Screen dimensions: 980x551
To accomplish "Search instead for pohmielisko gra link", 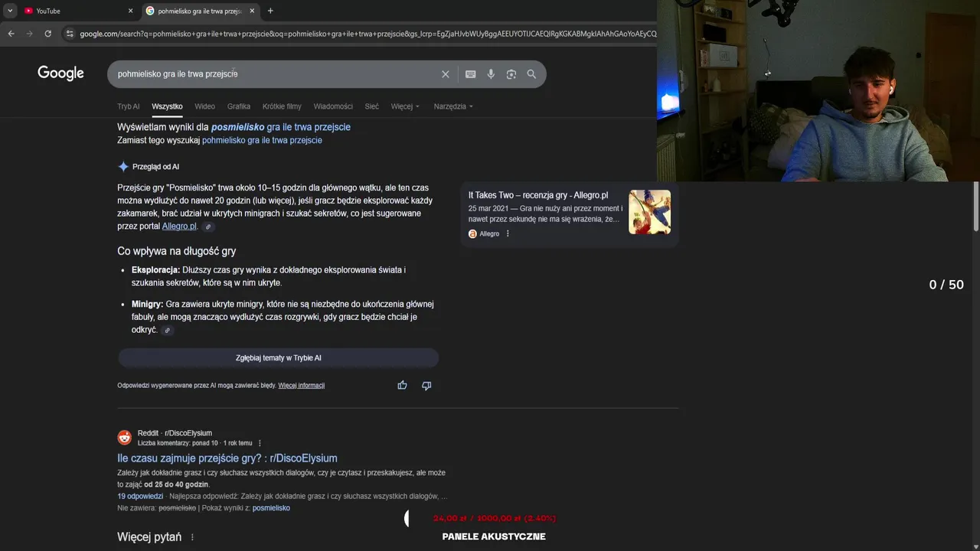I will [262, 140].
